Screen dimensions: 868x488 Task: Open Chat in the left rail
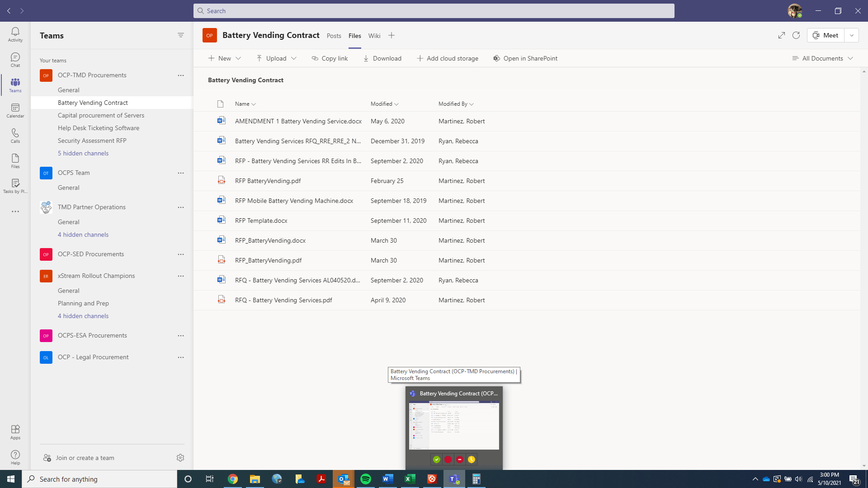pos(15,59)
